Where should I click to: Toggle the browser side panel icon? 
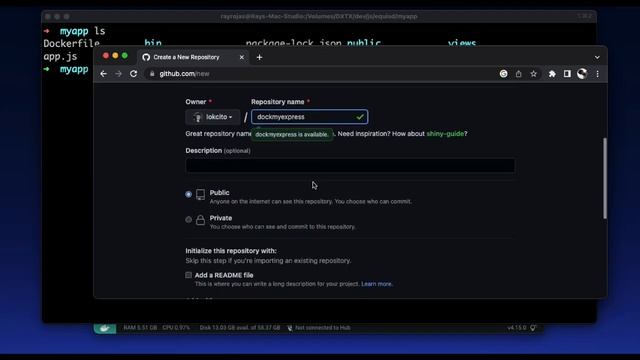click(567, 74)
